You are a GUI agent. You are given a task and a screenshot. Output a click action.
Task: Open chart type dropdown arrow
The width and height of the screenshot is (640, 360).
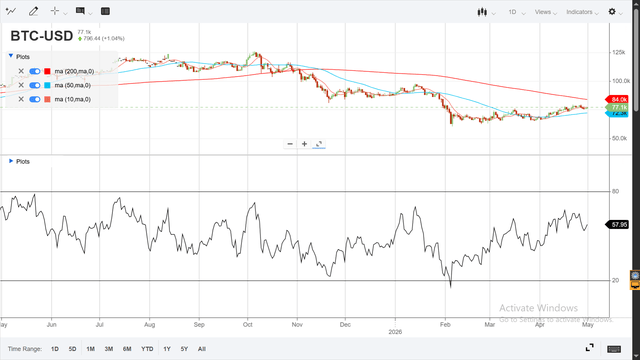point(493,14)
